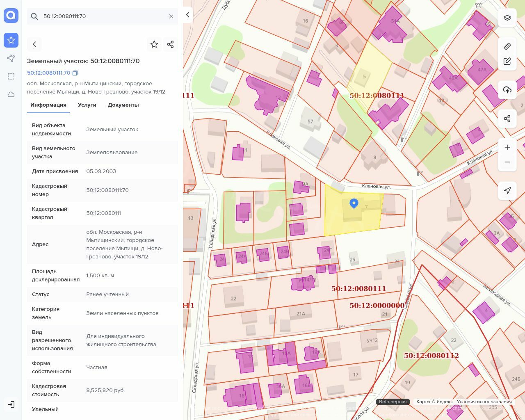Clear the search field with X
Image resolution: width=525 pixels, height=420 pixels.
[x=171, y=16]
